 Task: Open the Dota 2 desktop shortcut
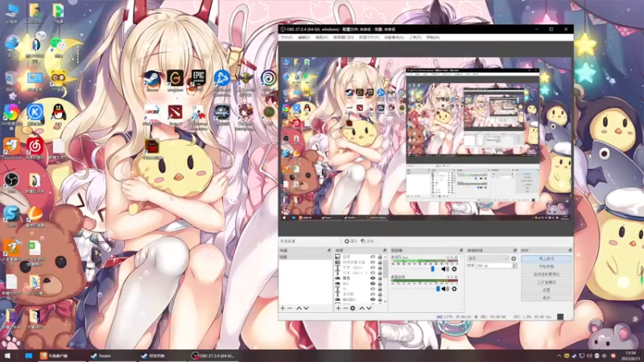(175, 114)
